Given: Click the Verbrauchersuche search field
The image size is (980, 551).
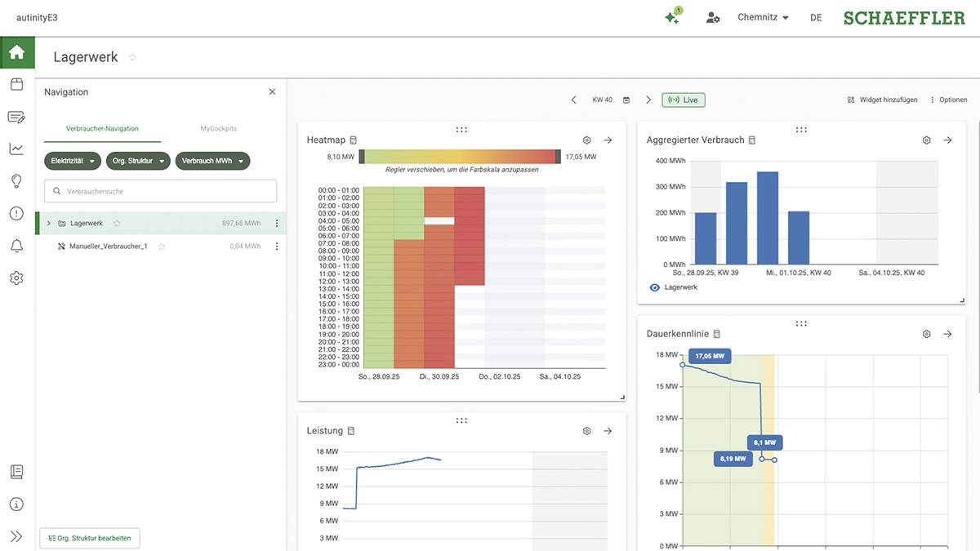Looking at the screenshot, I should (x=160, y=191).
